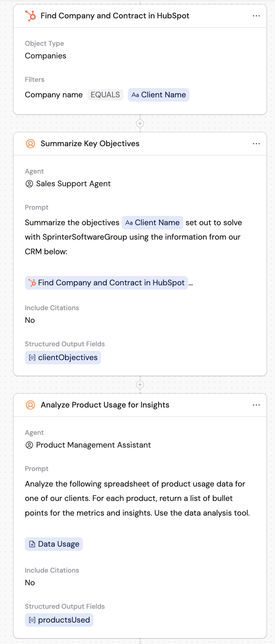Click 'Company name' filter property
Screen dimensions: 275x644
(x=54, y=95)
